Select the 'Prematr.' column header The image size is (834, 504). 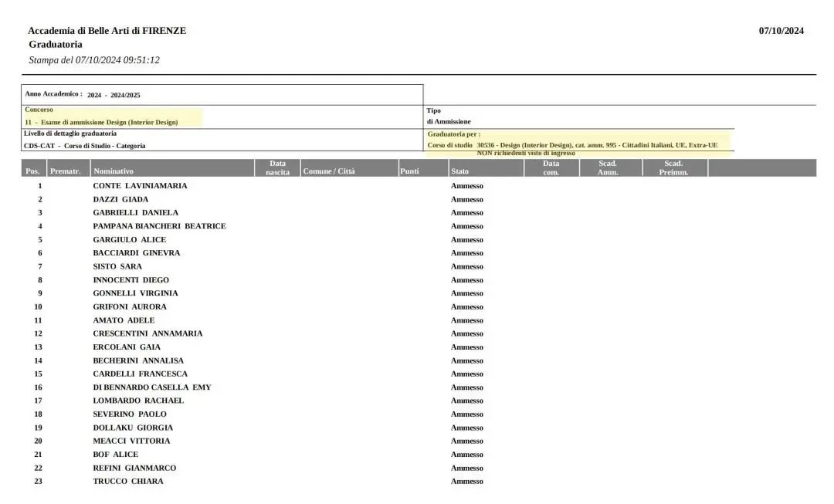pos(65,171)
